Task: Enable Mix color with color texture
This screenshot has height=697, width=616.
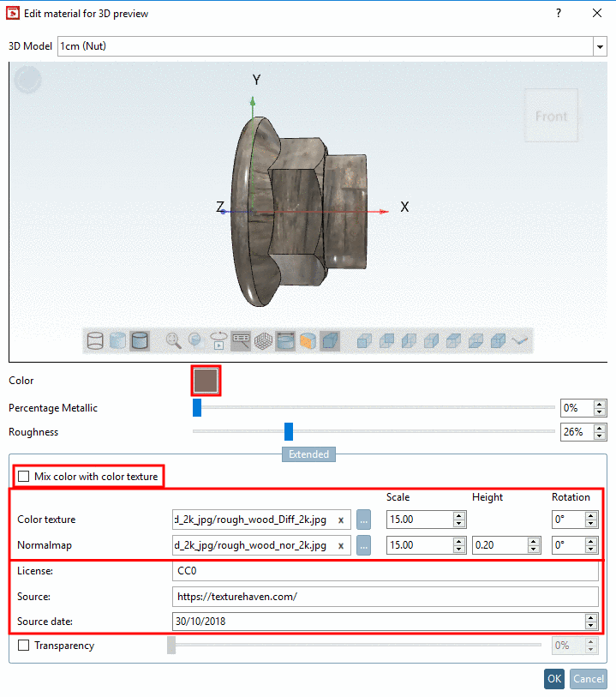Action: 24,477
